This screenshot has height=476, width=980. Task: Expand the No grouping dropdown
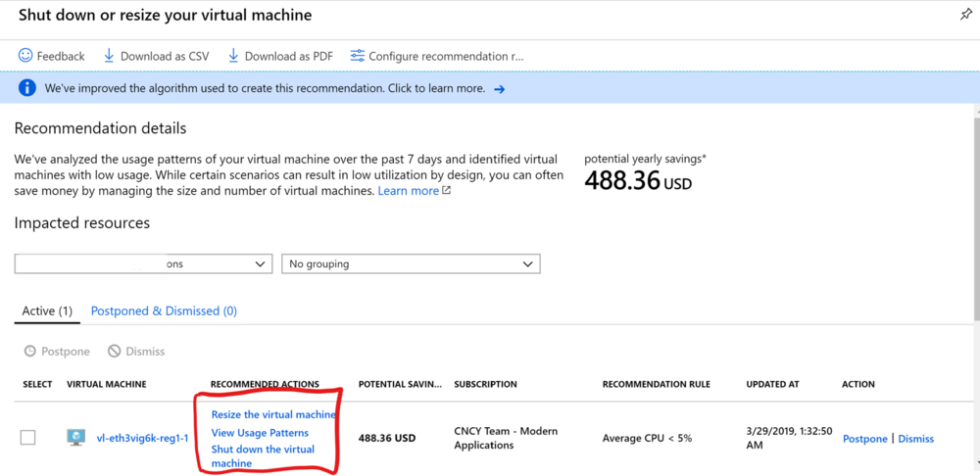point(411,263)
